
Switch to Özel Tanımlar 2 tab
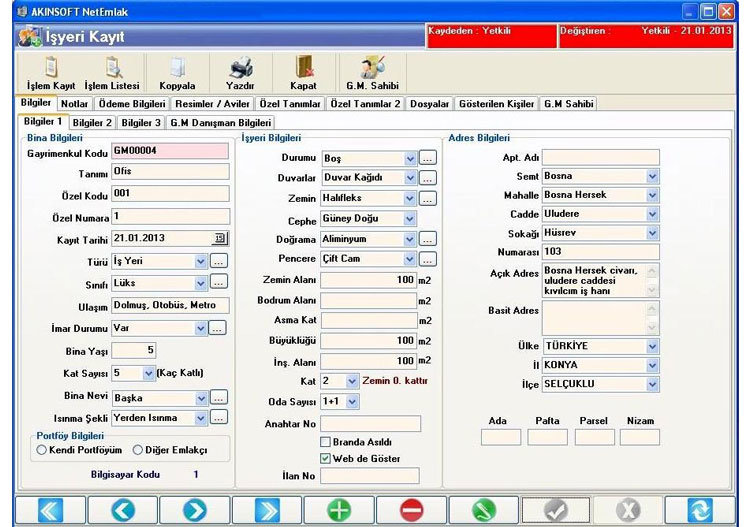[x=365, y=104]
